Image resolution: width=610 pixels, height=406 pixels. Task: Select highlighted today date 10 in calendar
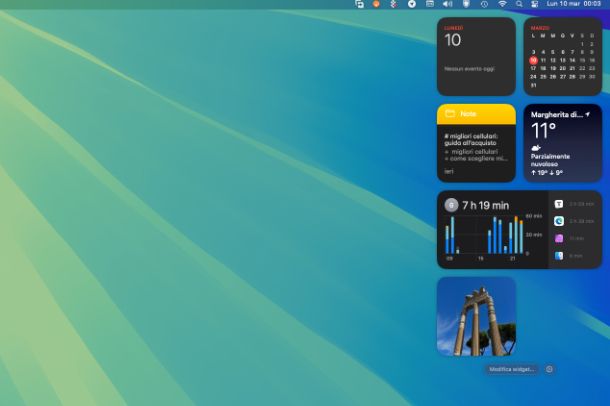point(533,60)
